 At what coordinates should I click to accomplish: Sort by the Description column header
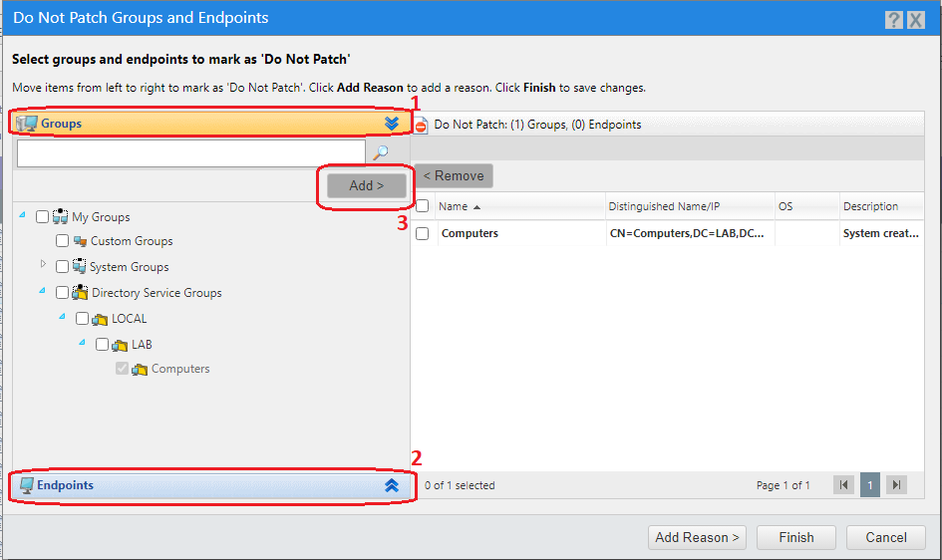click(881, 206)
